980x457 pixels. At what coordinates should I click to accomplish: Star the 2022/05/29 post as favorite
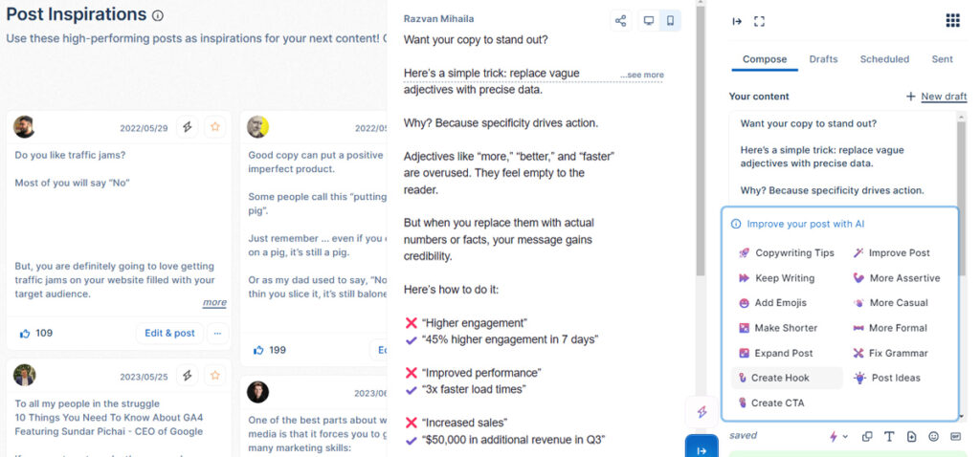tap(215, 127)
